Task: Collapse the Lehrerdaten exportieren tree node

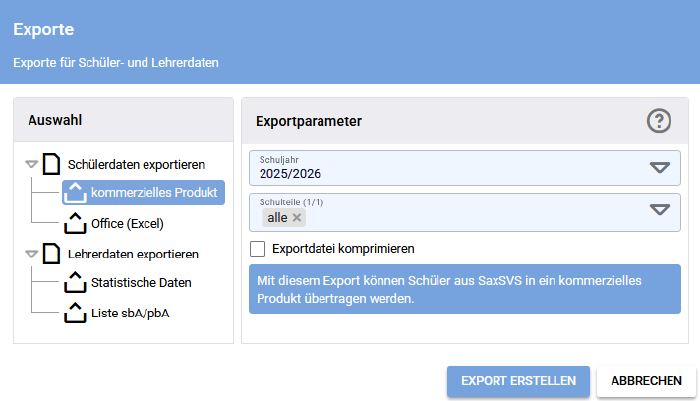Action: tap(31, 254)
